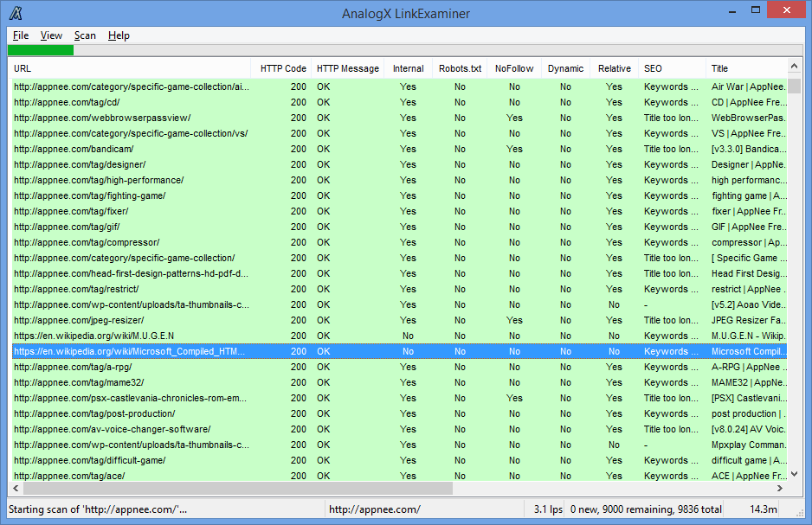The height and width of the screenshot is (525, 812).
Task: Open the Scan menu
Action: (85, 35)
